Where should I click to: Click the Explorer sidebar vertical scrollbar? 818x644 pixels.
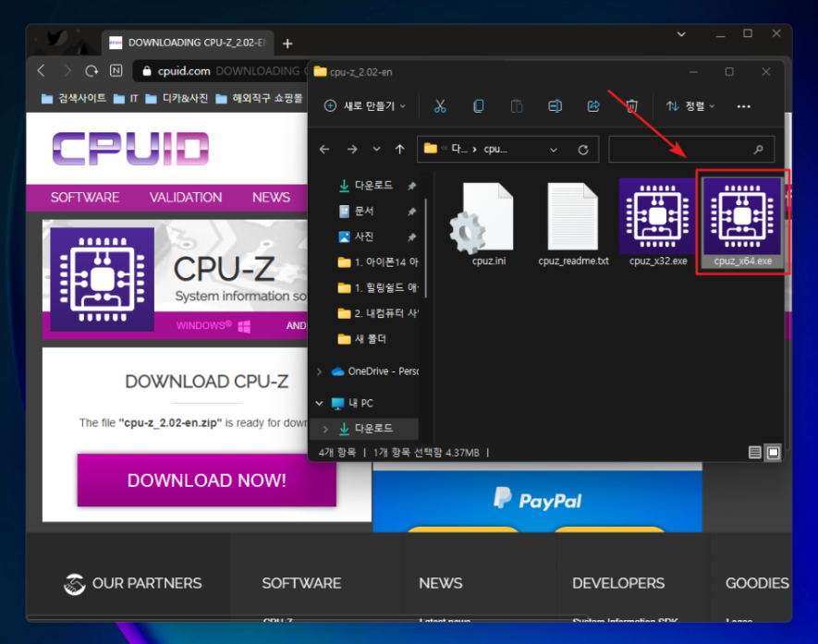(426, 248)
